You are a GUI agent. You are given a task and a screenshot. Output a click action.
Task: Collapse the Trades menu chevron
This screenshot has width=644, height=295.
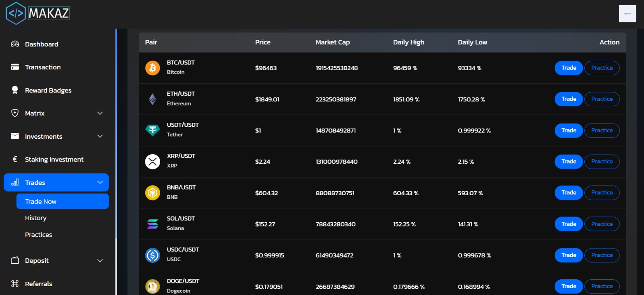tap(100, 183)
